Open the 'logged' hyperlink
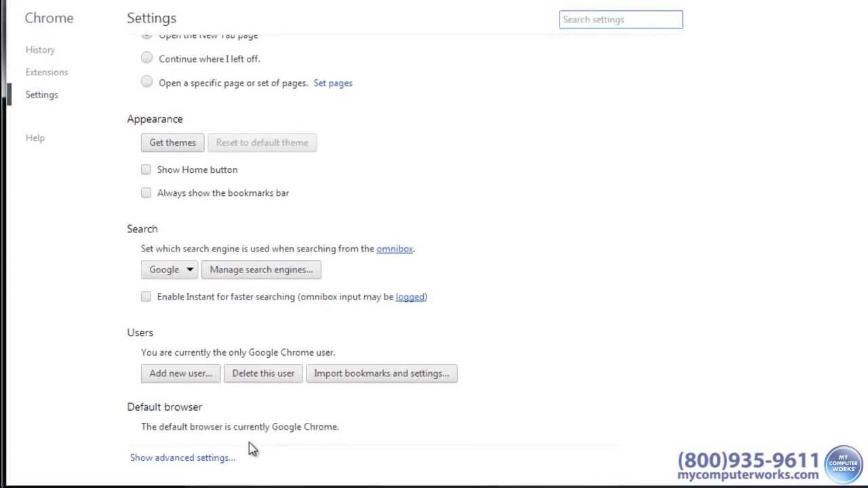The width and height of the screenshot is (868, 488). (x=410, y=296)
